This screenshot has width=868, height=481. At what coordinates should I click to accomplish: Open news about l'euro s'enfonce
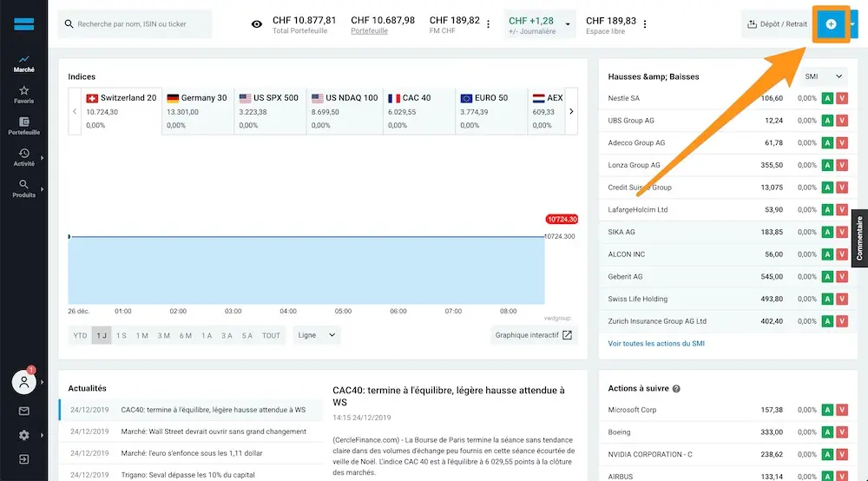[x=191, y=452]
